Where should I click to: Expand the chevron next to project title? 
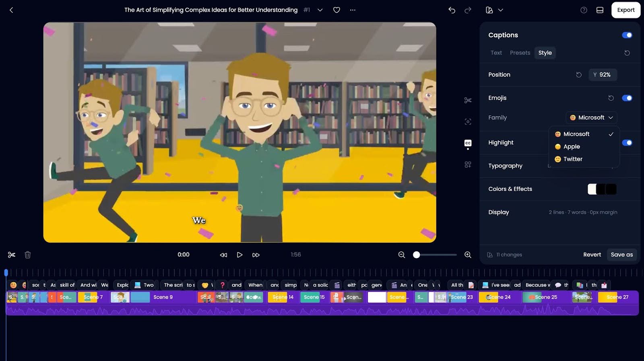click(x=320, y=10)
